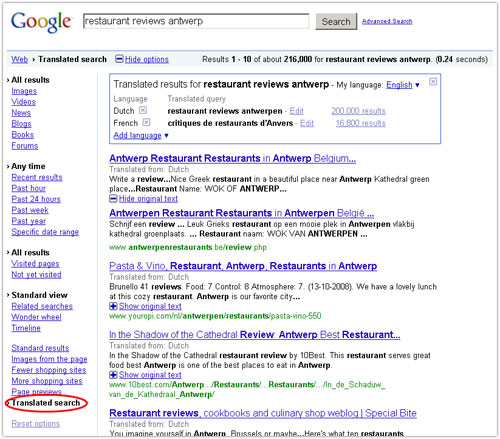The height and width of the screenshot is (439, 500).
Task: Limit results to Past year
Action: tap(29, 221)
